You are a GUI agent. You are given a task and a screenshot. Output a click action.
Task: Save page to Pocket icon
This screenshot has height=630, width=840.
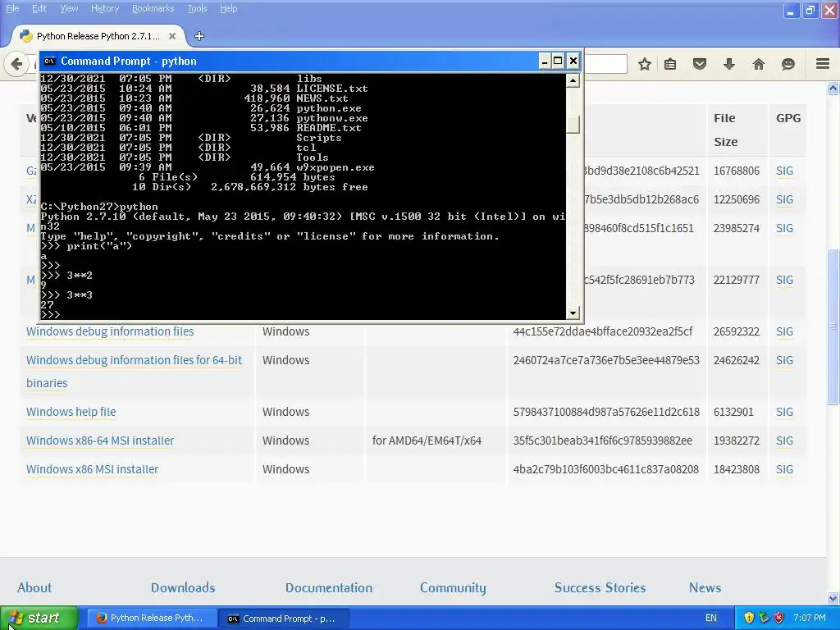(700, 64)
